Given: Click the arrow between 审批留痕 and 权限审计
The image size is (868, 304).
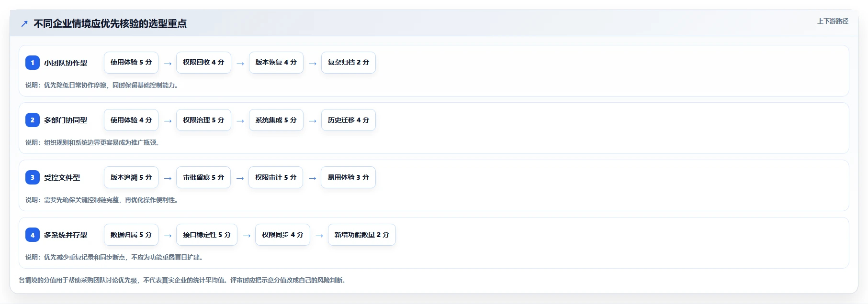Looking at the screenshot, I should 240,178.
